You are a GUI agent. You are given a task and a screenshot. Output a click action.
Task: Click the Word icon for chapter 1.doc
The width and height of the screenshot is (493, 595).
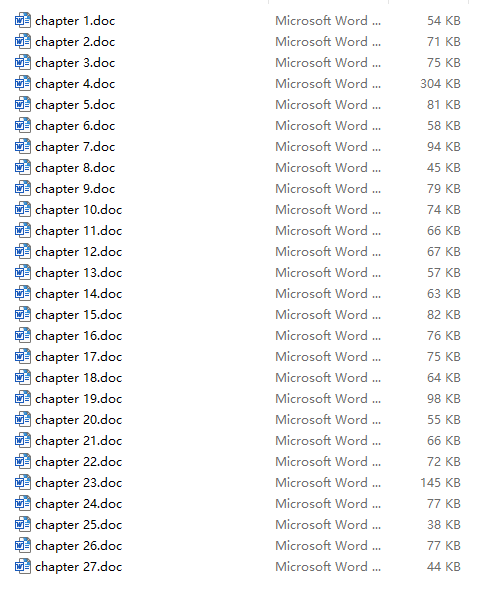click(x=23, y=20)
